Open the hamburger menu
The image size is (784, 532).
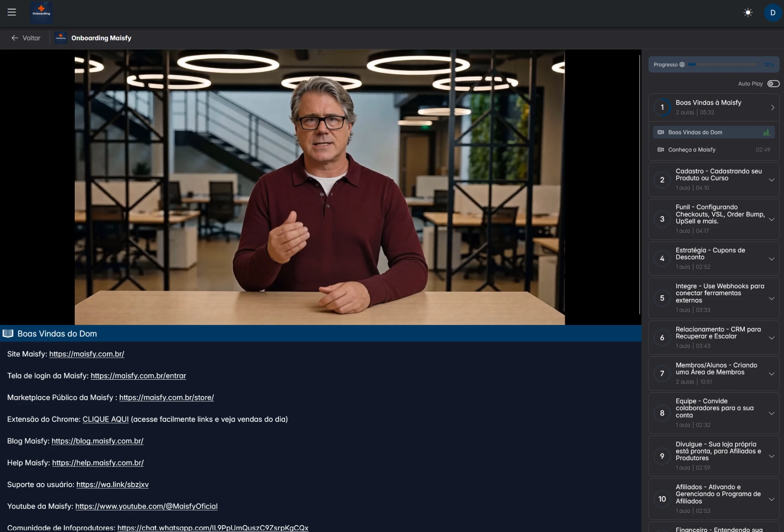pyautogui.click(x=12, y=12)
